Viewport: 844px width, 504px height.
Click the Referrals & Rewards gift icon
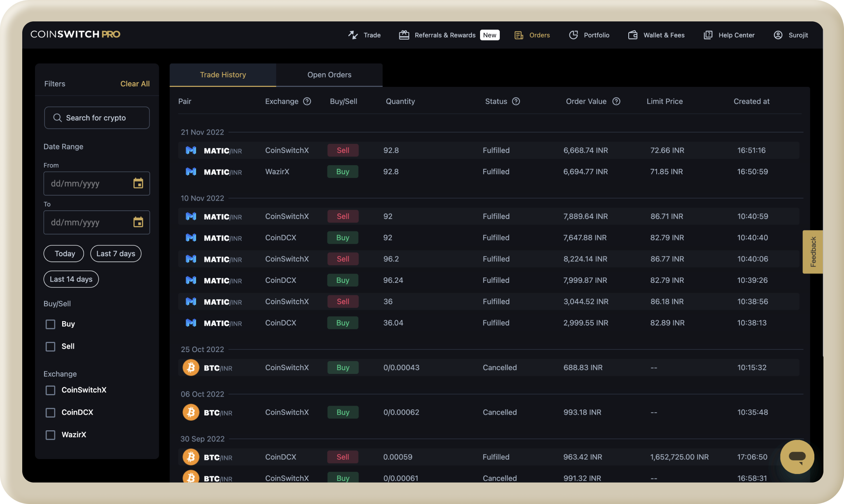404,35
